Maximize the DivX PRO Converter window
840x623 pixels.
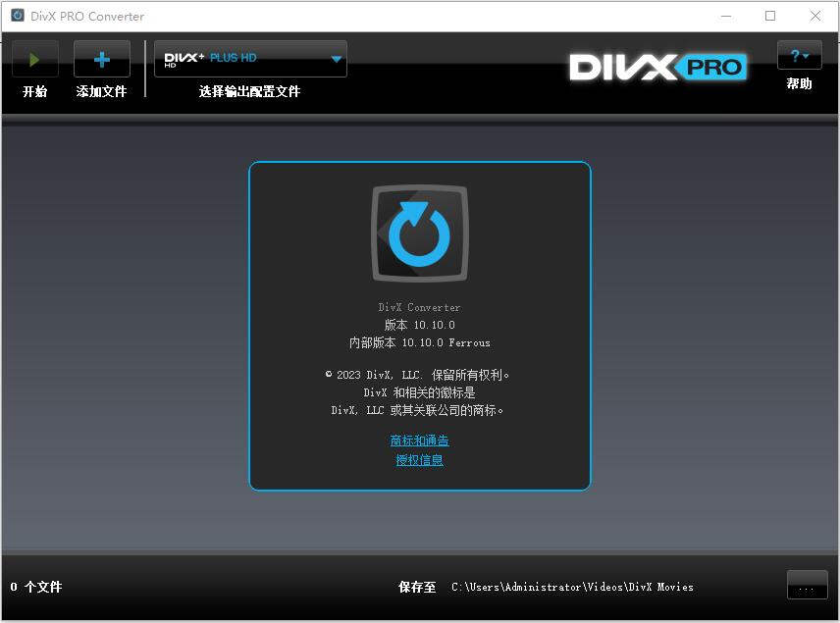coord(770,16)
